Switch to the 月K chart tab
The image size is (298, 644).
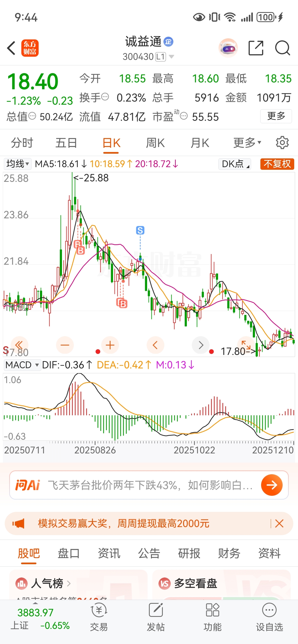[x=200, y=143]
